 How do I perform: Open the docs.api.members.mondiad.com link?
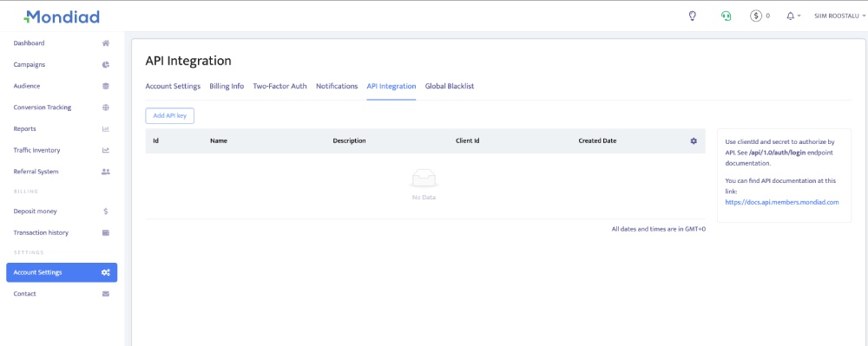point(782,202)
